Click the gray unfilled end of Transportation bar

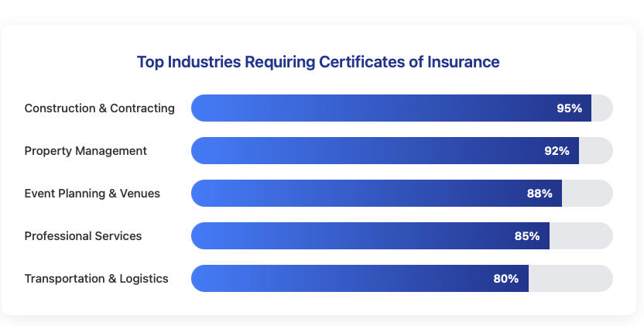570,279
